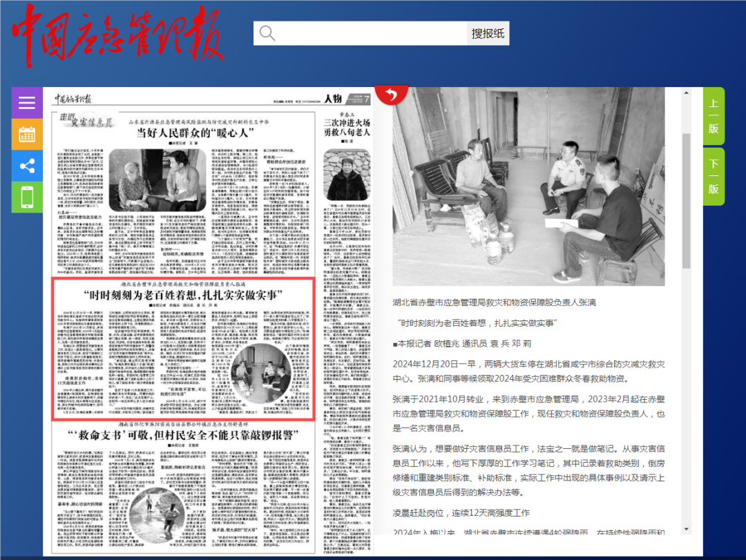
Task: Click the quoted title under the photo caption
Action: [x=477, y=323]
